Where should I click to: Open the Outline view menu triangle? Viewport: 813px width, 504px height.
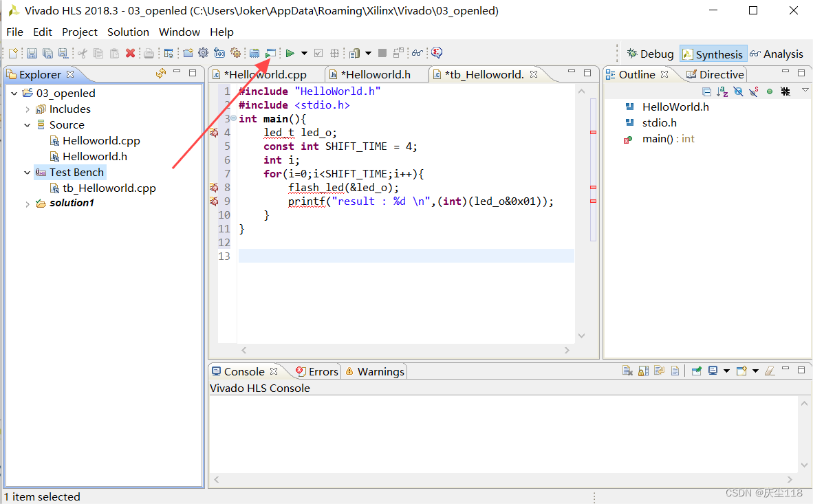(805, 90)
